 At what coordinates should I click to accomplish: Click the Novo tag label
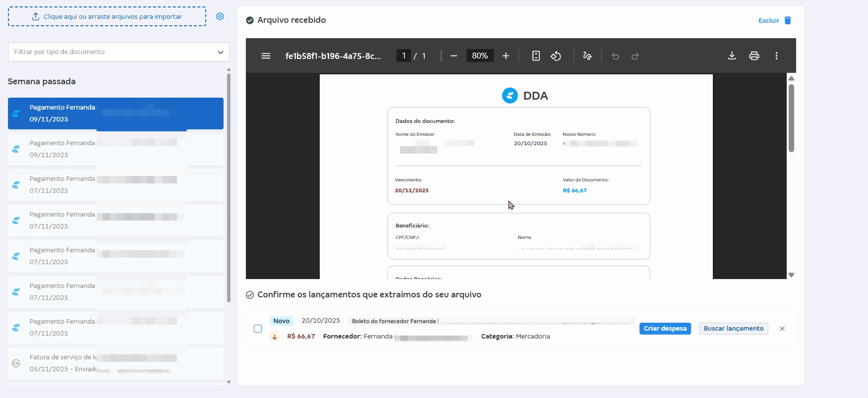tap(282, 321)
